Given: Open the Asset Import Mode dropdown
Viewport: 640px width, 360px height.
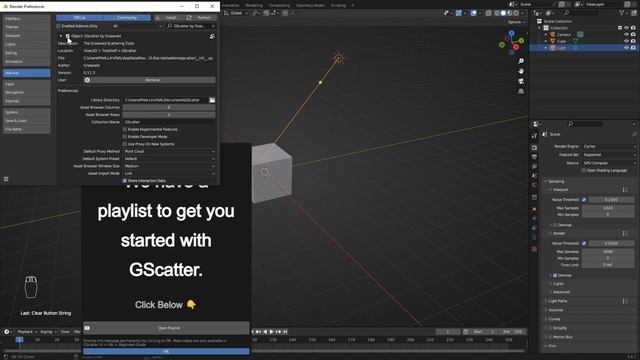Looking at the screenshot, I should click(169, 173).
